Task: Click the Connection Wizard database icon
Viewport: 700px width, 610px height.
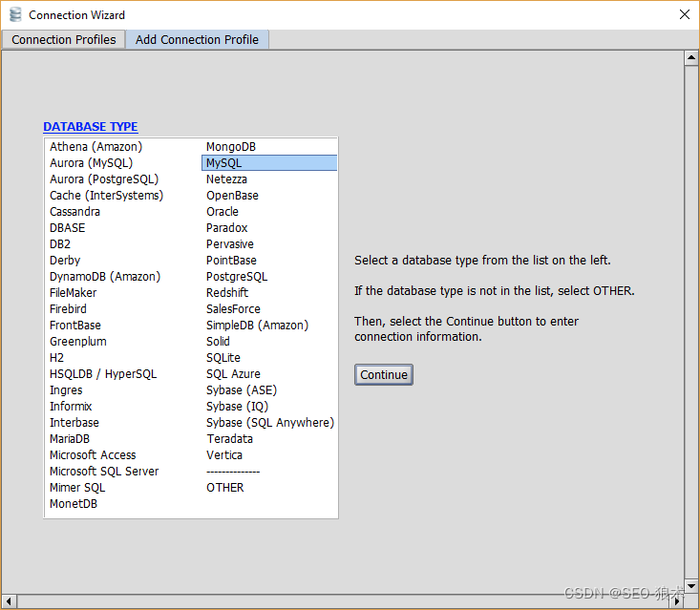Action: coord(15,14)
